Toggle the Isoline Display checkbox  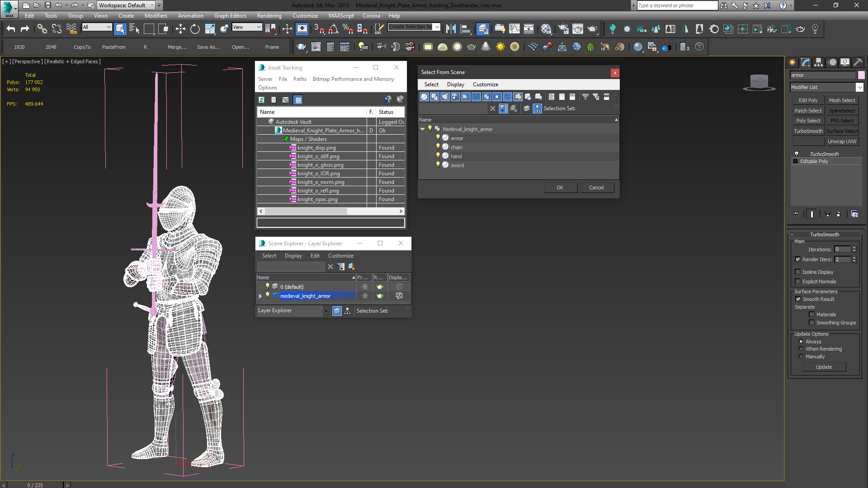pos(798,272)
